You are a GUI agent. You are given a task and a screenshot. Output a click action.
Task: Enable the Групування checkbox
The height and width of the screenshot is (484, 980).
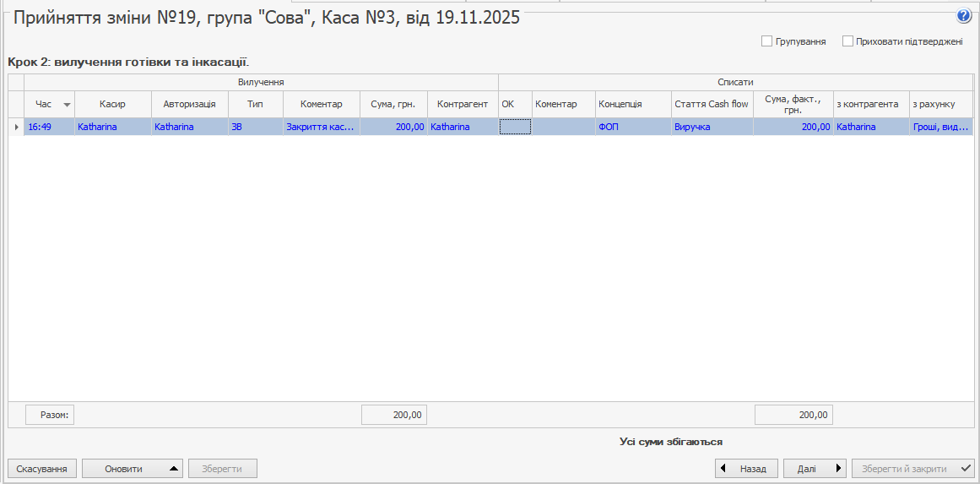point(766,41)
